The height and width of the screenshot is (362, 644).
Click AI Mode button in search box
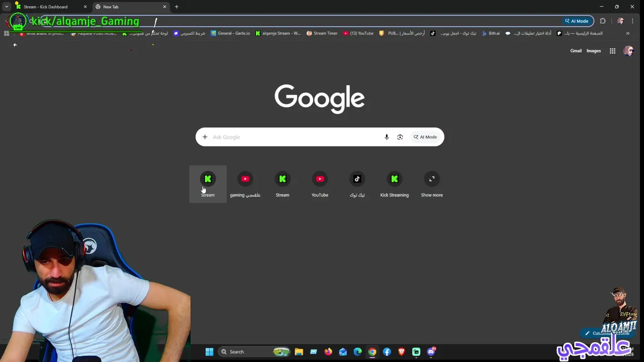tap(425, 137)
